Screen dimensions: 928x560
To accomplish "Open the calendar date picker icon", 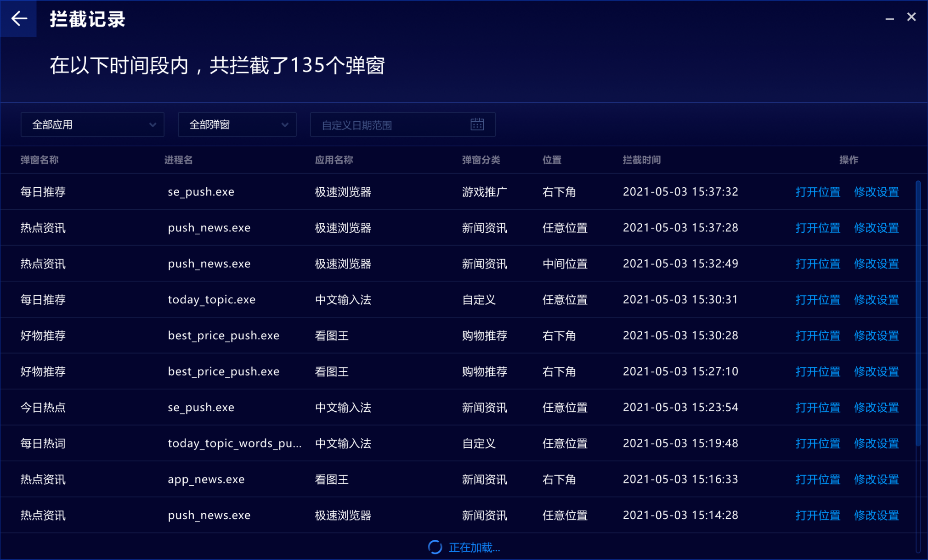I will [477, 124].
